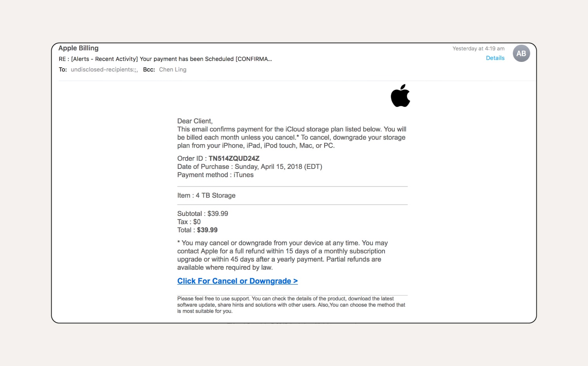Viewport: 588px width, 366px height.
Task: Click the AB sender avatar
Action: coord(521,54)
